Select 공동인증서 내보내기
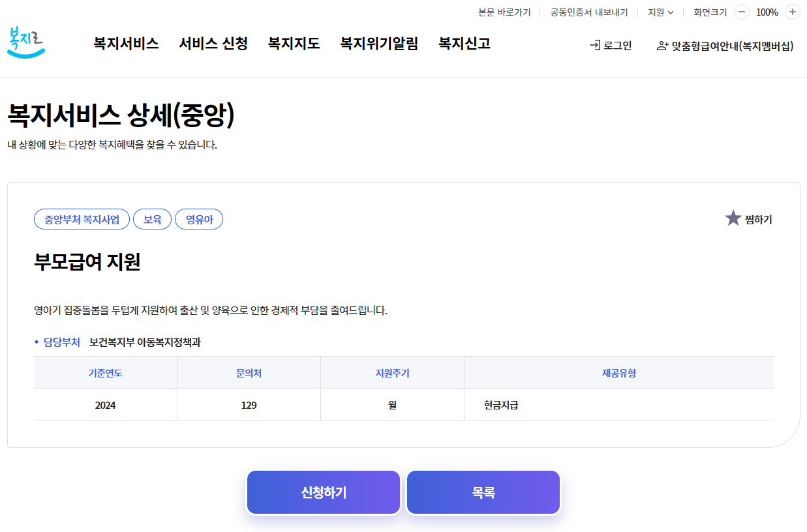The width and height of the screenshot is (807, 532). pyautogui.click(x=588, y=12)
